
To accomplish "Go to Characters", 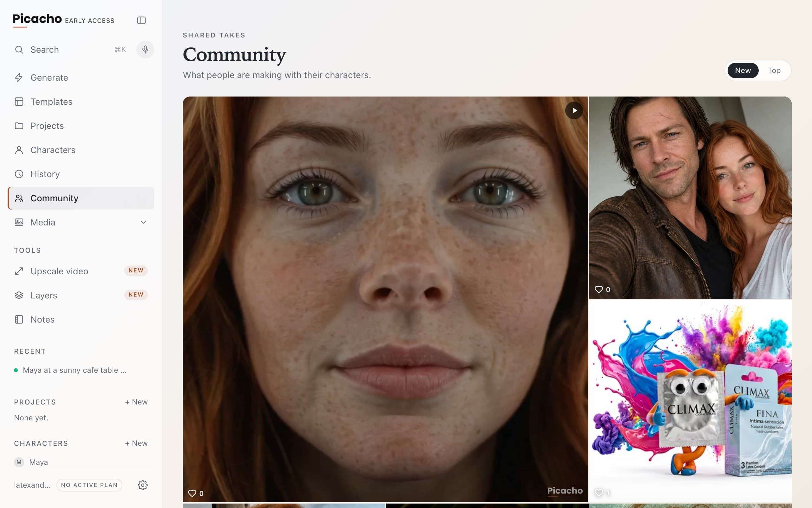I will click(81, 150).
